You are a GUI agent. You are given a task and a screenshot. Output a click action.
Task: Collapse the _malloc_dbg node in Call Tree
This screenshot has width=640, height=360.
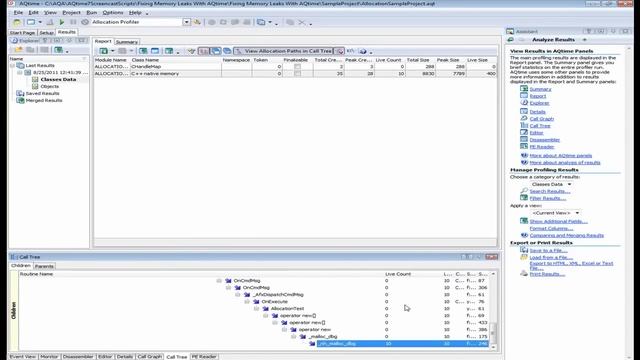pyautogui.click(x=294, y=337)
